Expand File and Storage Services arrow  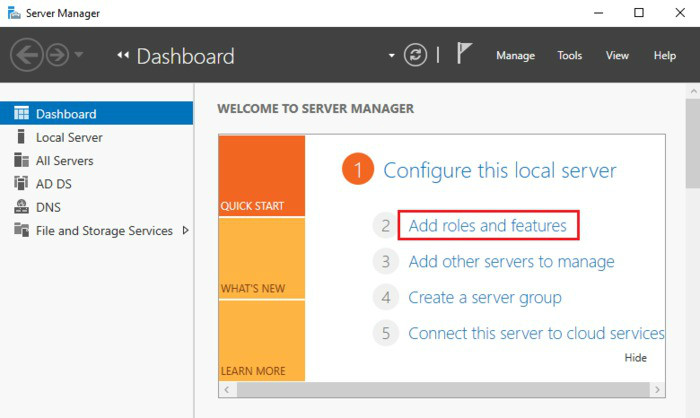point(185,231)
